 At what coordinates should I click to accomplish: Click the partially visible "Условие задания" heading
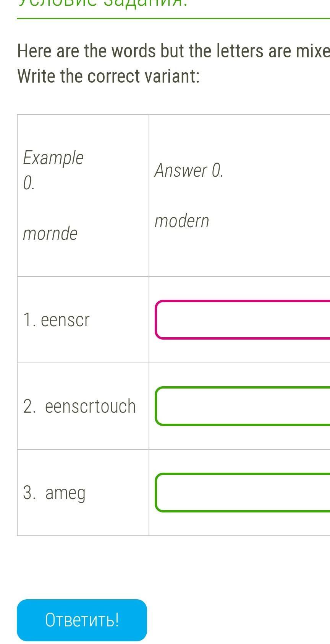(103, 3)
